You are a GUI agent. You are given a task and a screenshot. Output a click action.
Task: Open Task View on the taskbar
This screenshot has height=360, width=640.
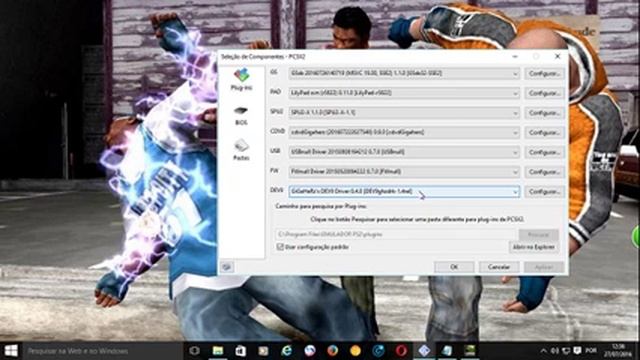[195, 351]
